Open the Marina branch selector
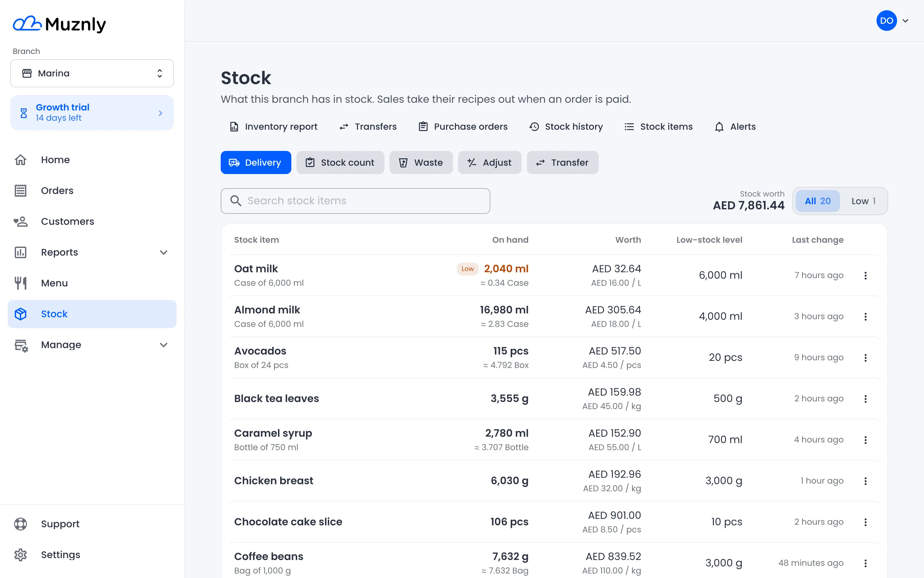 (x=92, y=73)
